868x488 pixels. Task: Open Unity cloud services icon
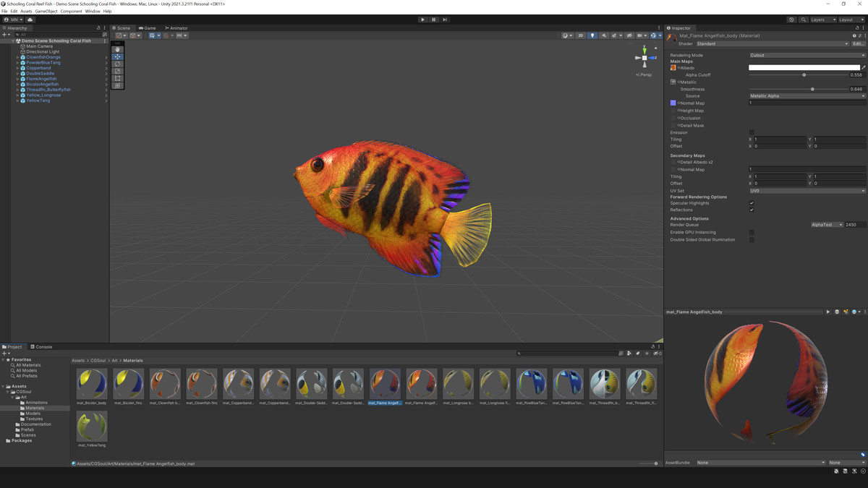pyautogui.click(x=30, y=20)
